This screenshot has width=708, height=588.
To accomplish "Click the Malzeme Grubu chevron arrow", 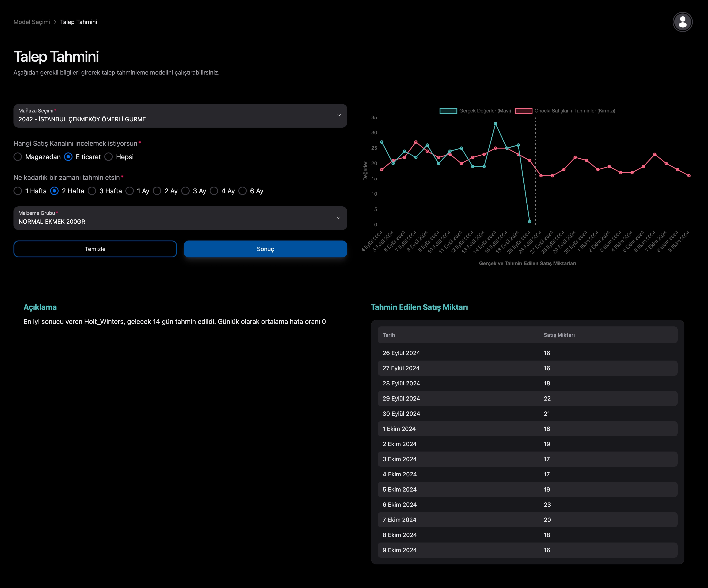I will coord(338,218).
